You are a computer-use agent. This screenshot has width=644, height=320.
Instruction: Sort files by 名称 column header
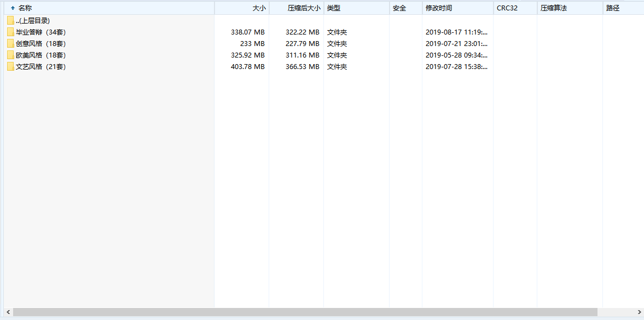coord(25,8)
